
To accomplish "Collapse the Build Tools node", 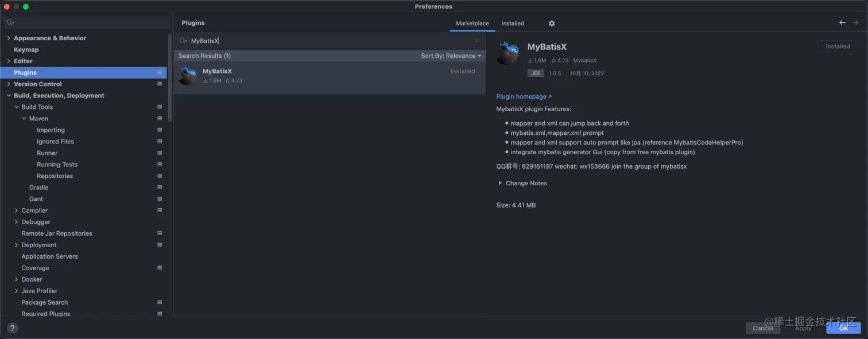I will coord(16,107).
